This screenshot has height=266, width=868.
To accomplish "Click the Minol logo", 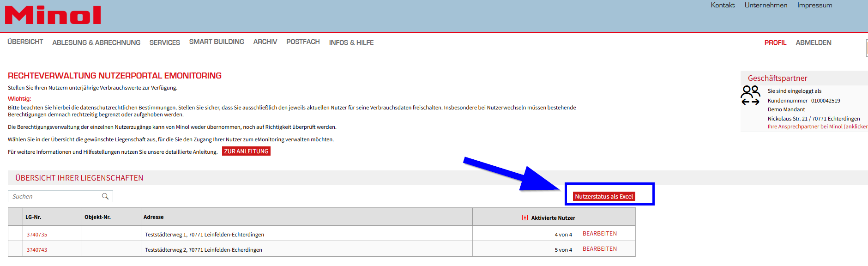I will [x=53, y=15].
